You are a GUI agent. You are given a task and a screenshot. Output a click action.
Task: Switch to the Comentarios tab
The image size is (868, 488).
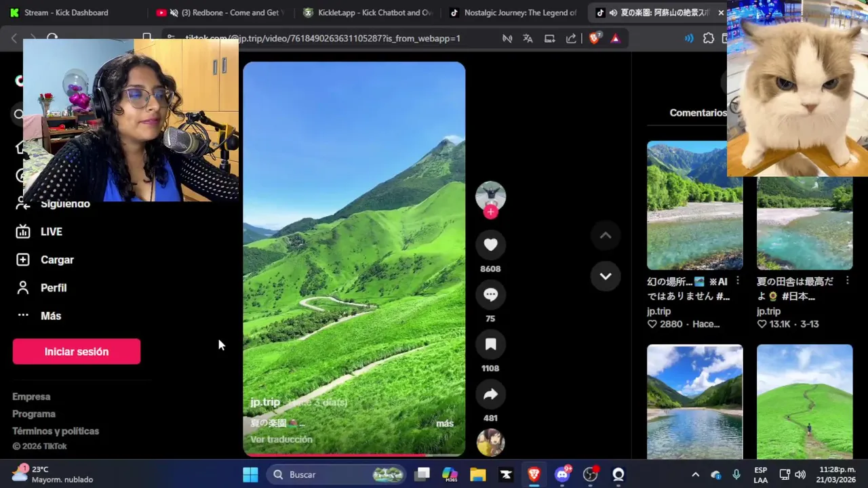[x=698, y=113]
